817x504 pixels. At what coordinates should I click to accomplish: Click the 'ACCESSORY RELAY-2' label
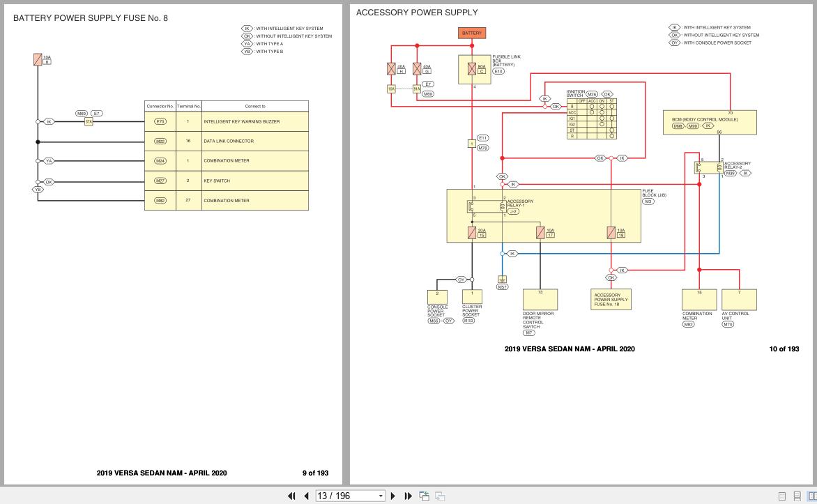tap(738, 165)
